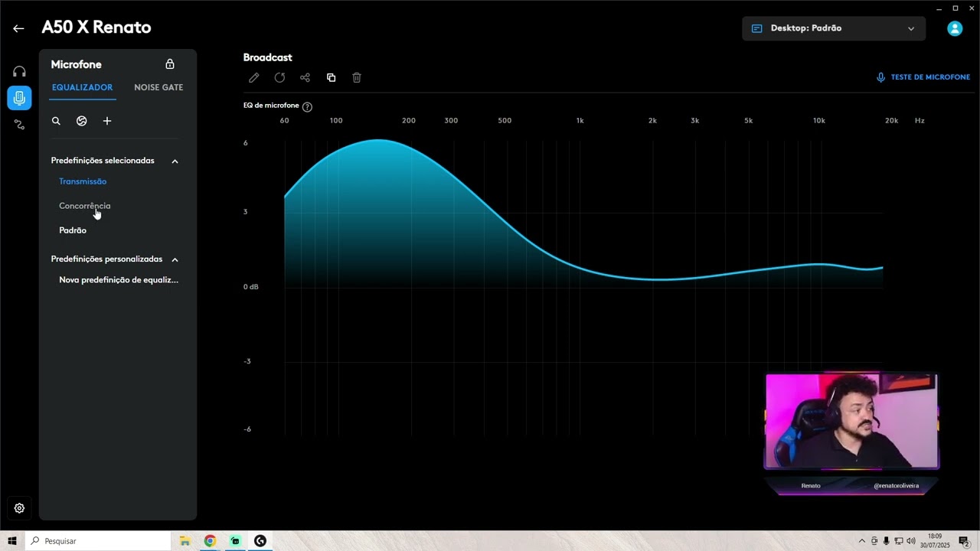The height and width of the screenshot is (551, 980).
Task: Collapse the Predefinições selecionadas section
Action: [175, 161]
